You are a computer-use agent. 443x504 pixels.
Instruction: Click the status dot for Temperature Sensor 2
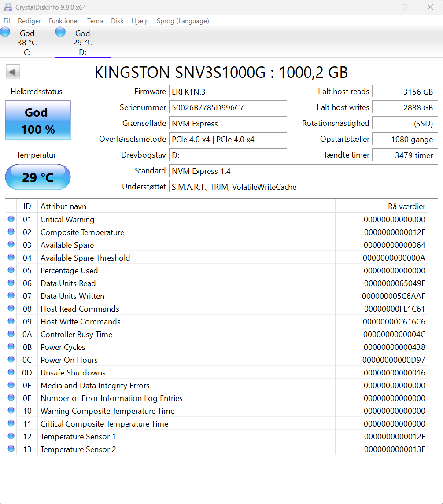pos(11,449)
